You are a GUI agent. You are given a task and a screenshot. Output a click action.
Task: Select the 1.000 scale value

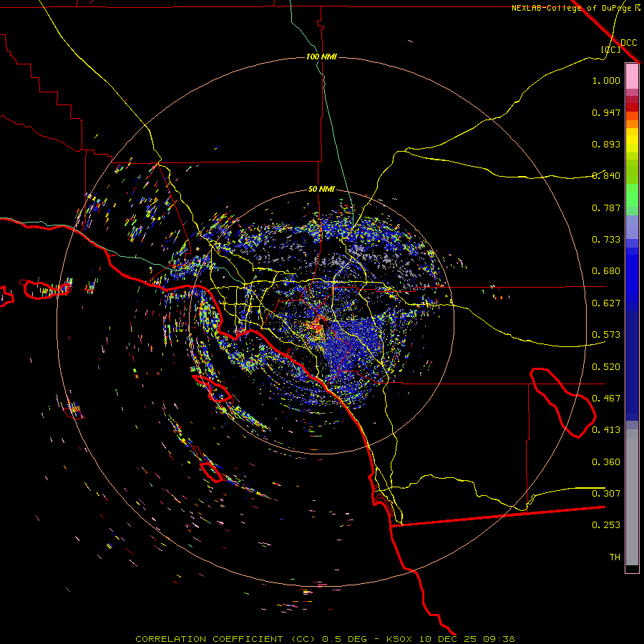pos(606,80)
